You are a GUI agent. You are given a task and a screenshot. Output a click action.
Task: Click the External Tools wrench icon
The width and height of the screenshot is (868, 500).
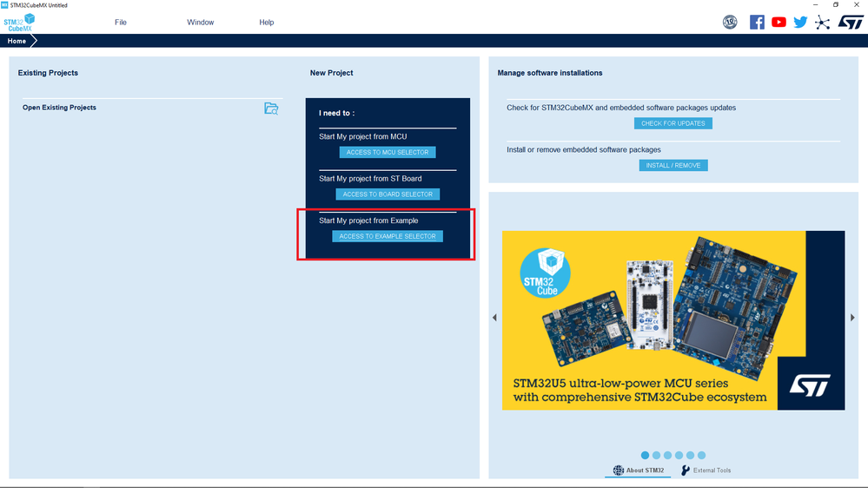686,470
